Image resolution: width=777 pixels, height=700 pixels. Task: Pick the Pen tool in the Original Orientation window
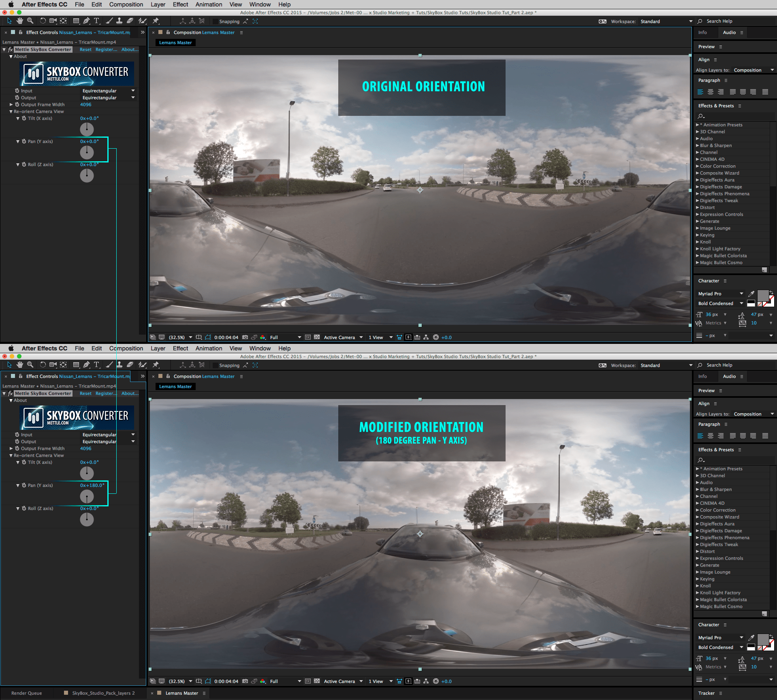86,21
